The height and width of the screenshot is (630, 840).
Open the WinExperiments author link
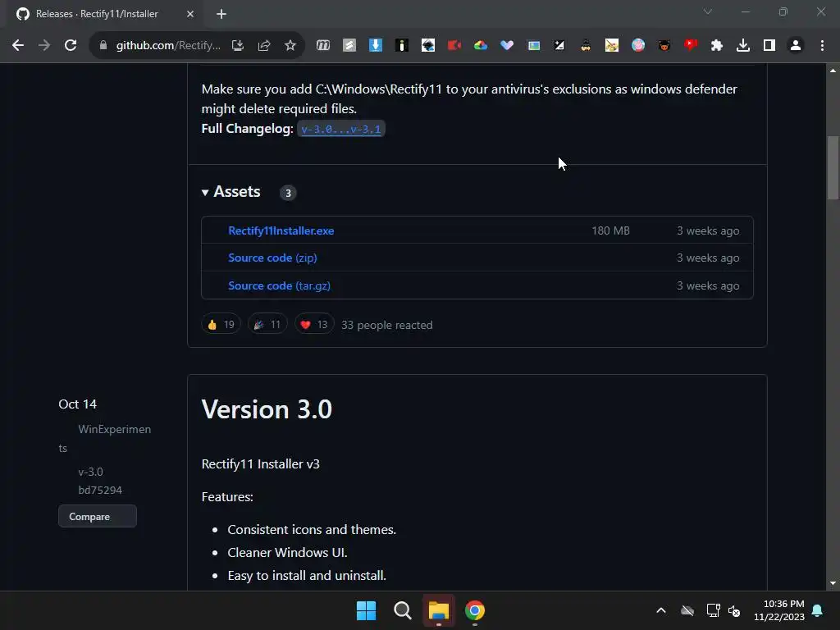[x=104, y=438]
